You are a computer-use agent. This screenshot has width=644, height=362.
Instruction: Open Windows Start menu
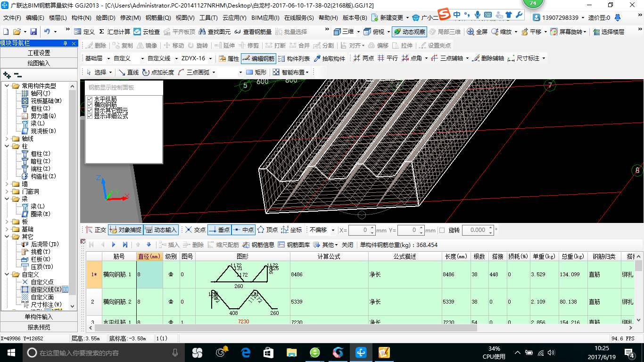tap(11, 352)
